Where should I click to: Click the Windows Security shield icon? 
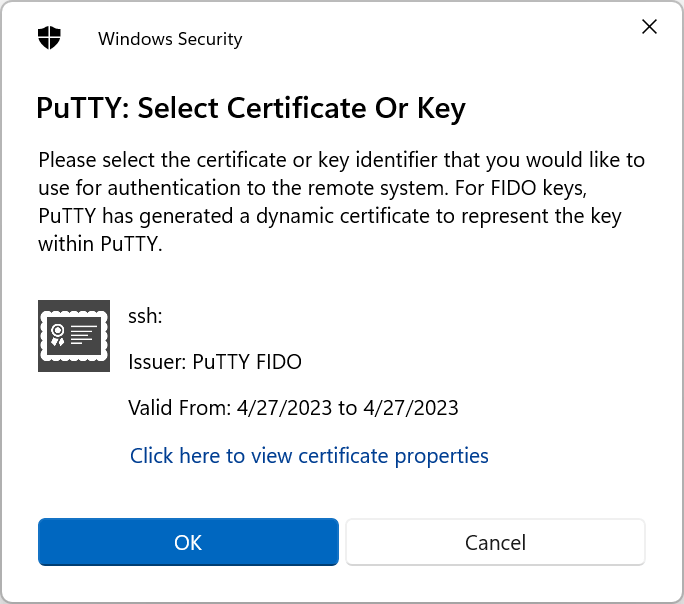pyautogui.click(x=49, y=38)
